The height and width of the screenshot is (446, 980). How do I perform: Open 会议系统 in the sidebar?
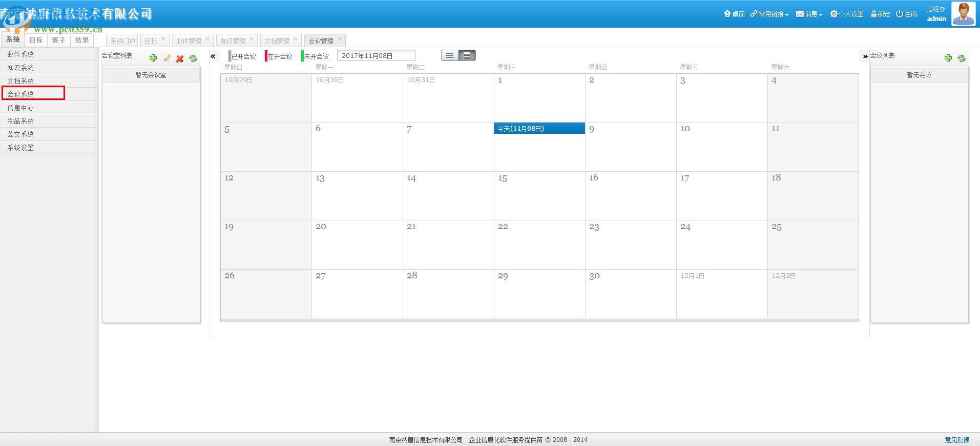click(x=49, y=94)
